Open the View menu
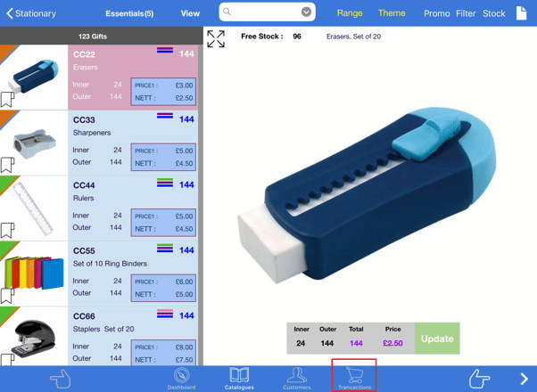 190,13
